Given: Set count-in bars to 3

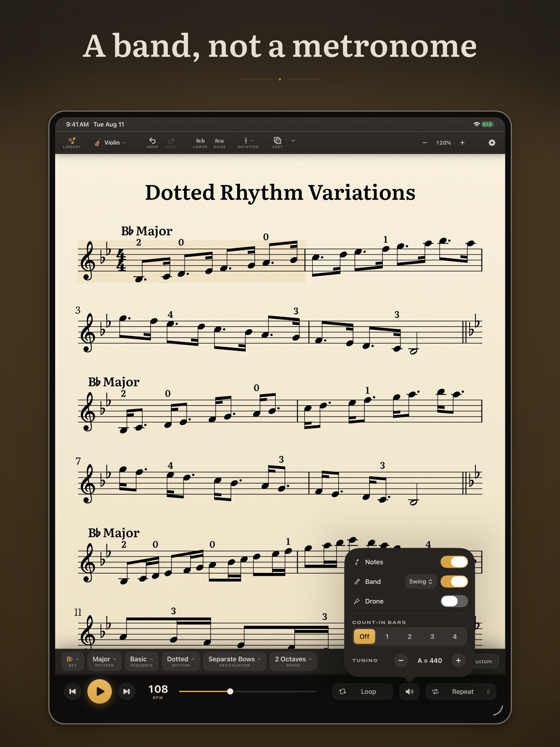Looking at the screenshot, I should click(x=432, y=637).
